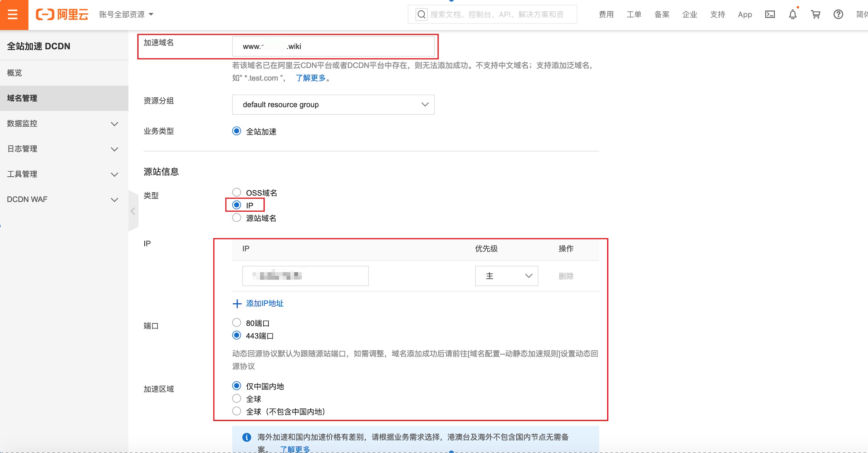Focus the origin IP address input
The image size is (868, 453).
point(305,276)
